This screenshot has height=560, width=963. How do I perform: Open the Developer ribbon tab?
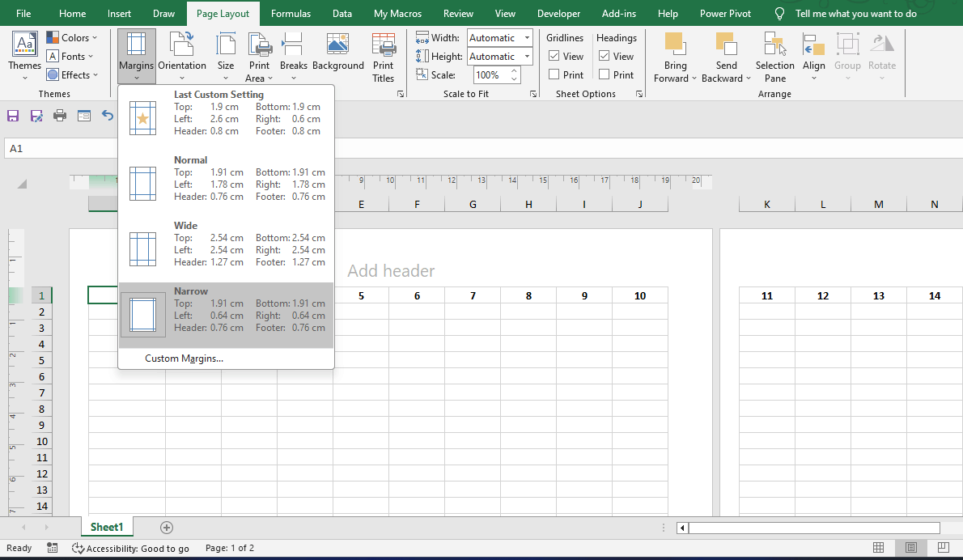(x=558, y=13)
